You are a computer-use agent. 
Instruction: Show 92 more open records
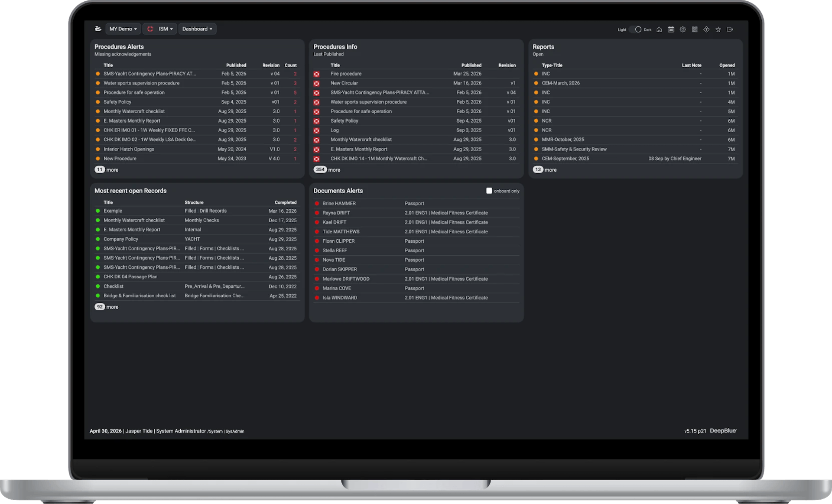pos(107,307)
